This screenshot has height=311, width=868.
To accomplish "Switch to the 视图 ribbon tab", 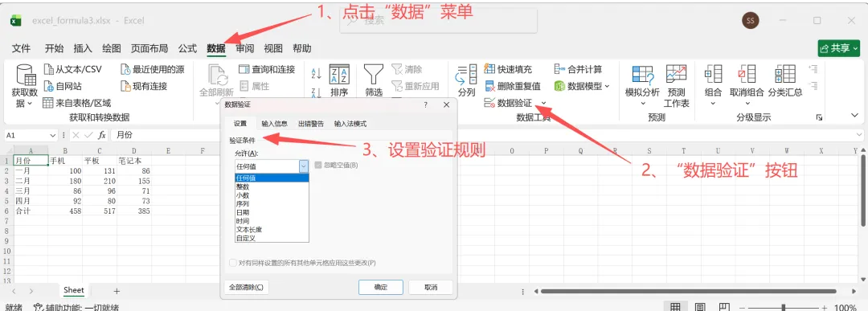I will 273,49.
